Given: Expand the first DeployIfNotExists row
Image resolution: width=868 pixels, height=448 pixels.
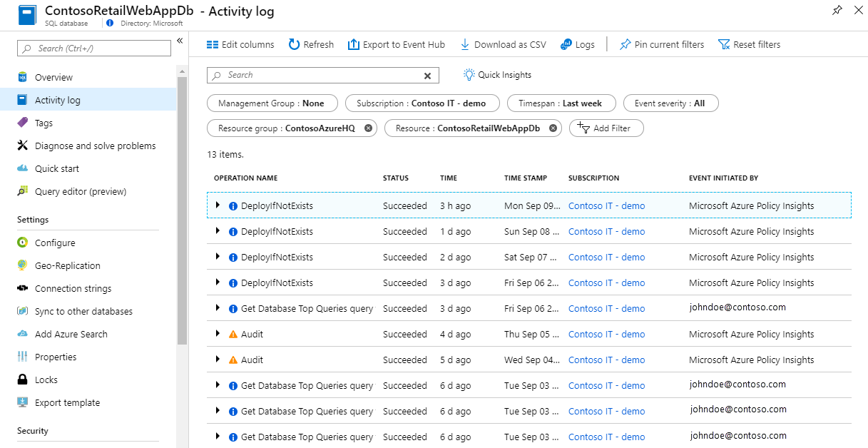Looking at the screenshot, I should pos(218,205).
